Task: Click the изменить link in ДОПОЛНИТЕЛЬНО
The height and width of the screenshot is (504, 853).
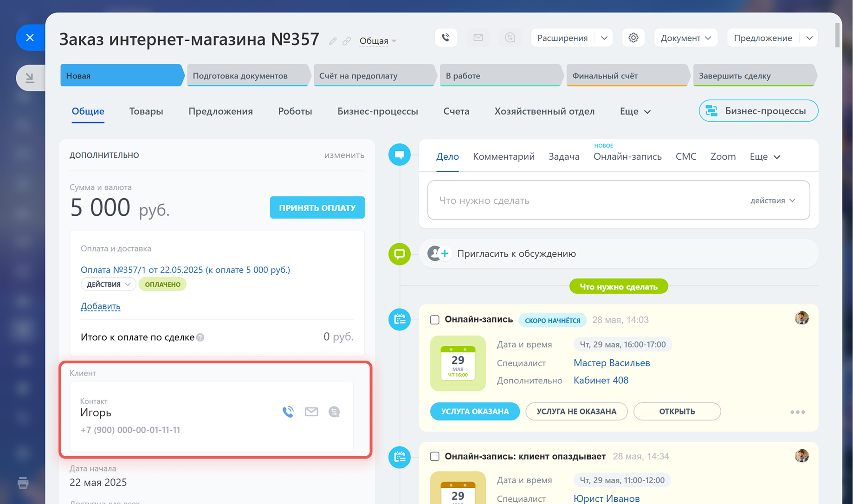Action: pyautogui.click(x=344, y=155)
